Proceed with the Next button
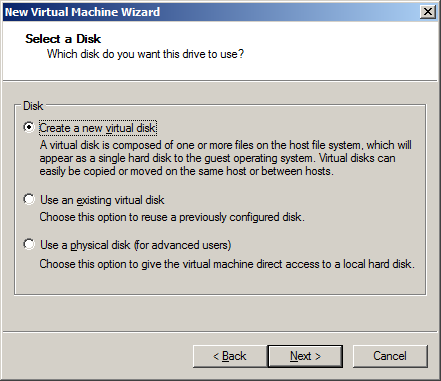This screenshot has width=441, height=381. (x=305, y=356)
